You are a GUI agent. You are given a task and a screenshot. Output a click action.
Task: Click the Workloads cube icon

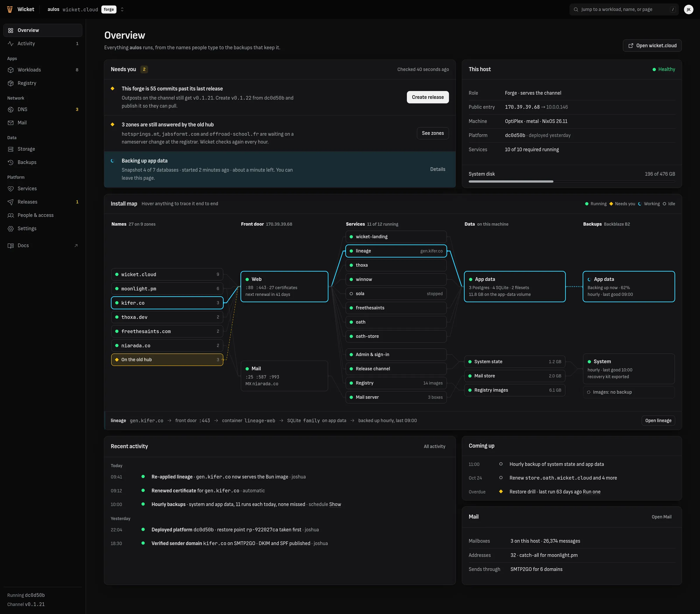click(10, 70)
